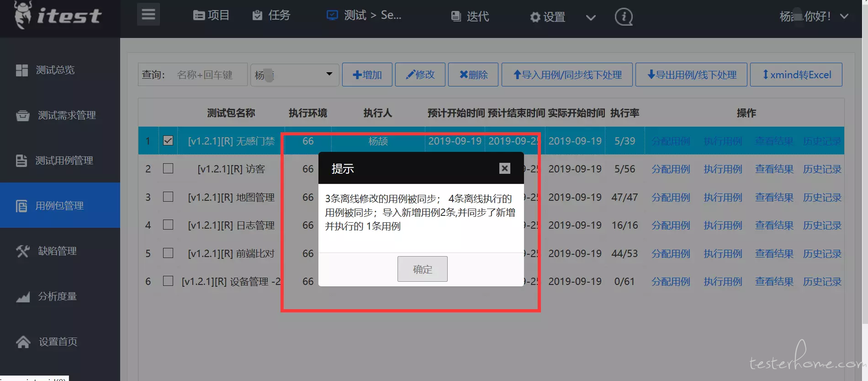The width and height of the screenshot is (868, 381).
Task: Check the row 3 地图管理 checkbox
Action: (168, 197)
